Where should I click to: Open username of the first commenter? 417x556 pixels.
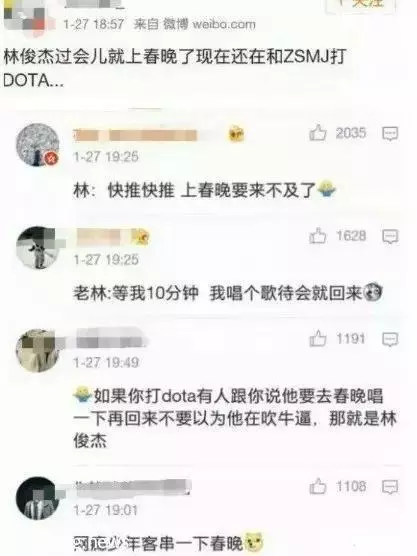click(135, 135)
